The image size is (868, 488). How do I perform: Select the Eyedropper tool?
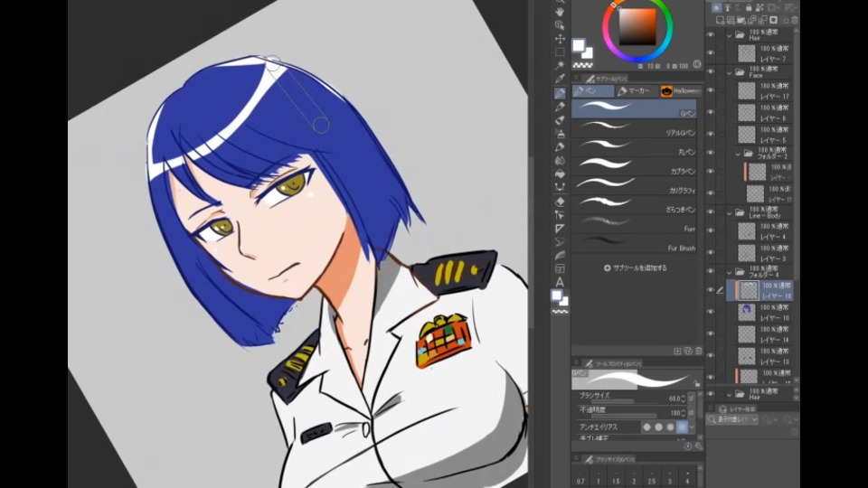pyautogui.click(x=560, y=80)
